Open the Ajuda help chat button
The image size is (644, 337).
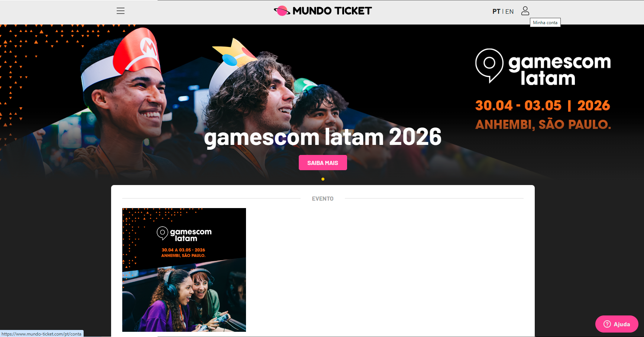click(617, 324)
